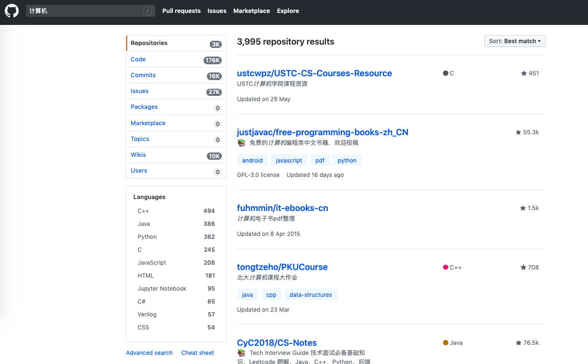Filter results by Verilog language
Image resolution: width=588 pixels, height=364 pixels.
click(176, 315)
